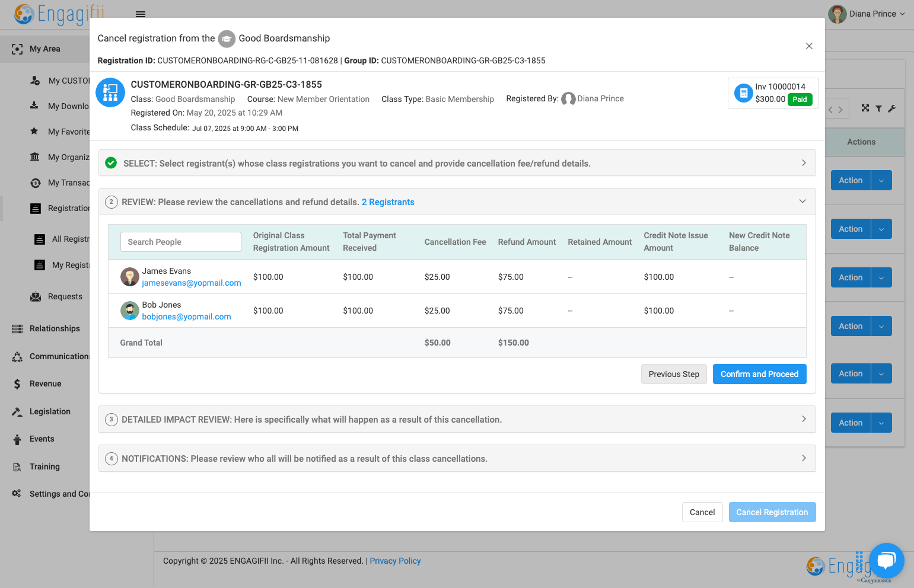This screenshot has height=588, width=914.
Task: Click the group registration icon beside CUSTOMERONBOARDING-GR-GB25-C3-1855
Action: pos(110,92)
